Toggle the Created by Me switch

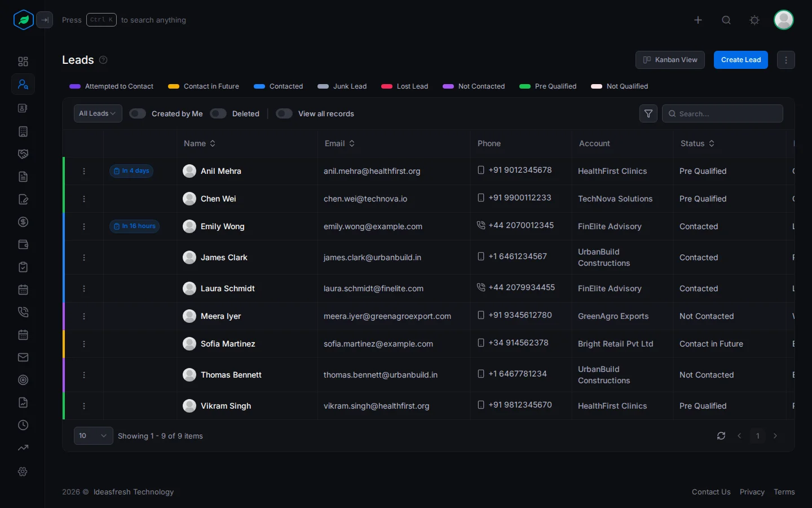click(138, 113)
